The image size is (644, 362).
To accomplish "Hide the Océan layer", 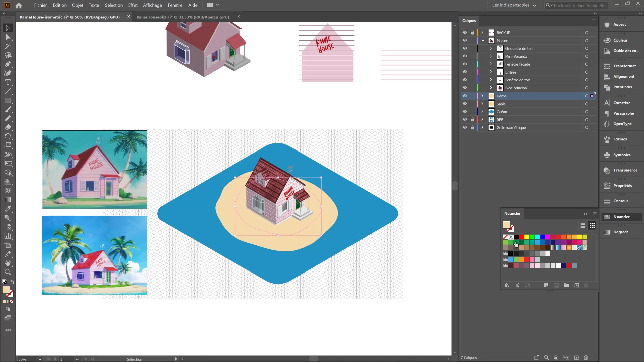I will coord(465,112).
